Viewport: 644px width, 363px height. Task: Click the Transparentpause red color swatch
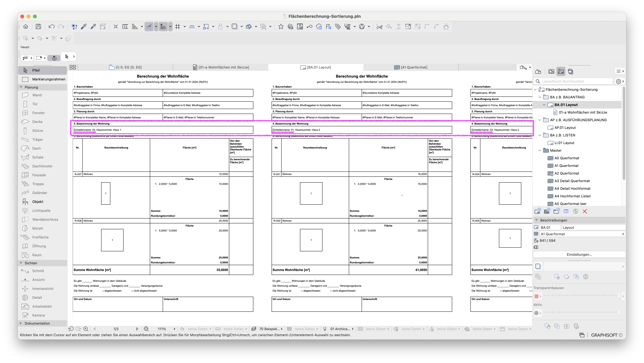537,297
